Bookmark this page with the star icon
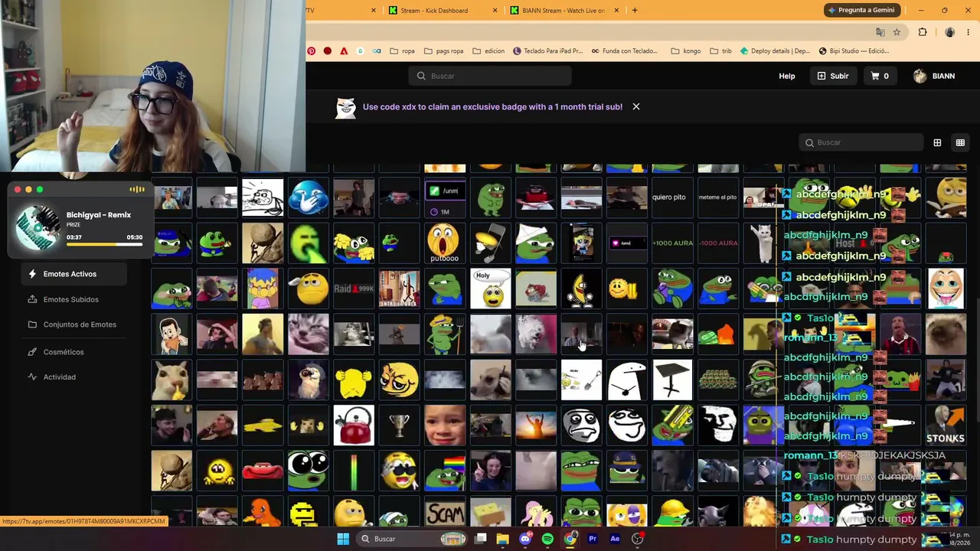Viewport: 980px width, 551px height. tap(897, 32)
